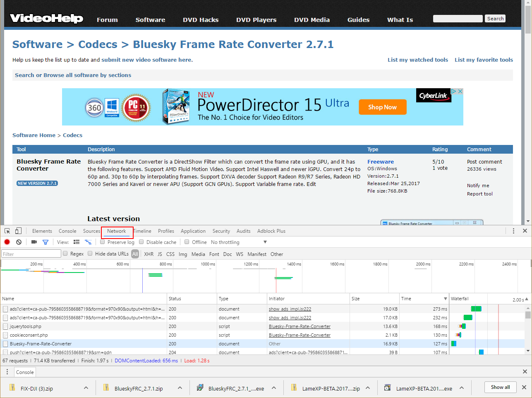Expand options for FIX-DJI (3).zip download
This screenshot has height=398, width=532.
[86, 388]
